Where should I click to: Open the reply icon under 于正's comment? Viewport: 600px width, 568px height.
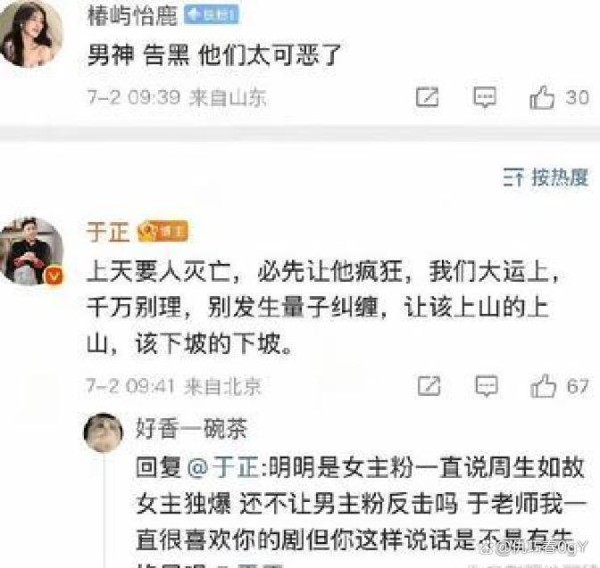click(x=486, y=386)
